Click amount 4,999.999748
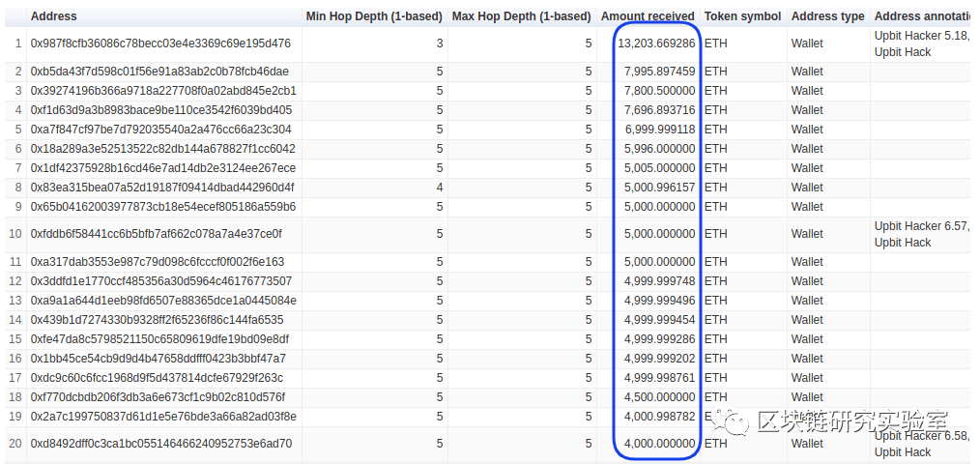Viewport: 980px width, 464px height. tap(659, 280)
